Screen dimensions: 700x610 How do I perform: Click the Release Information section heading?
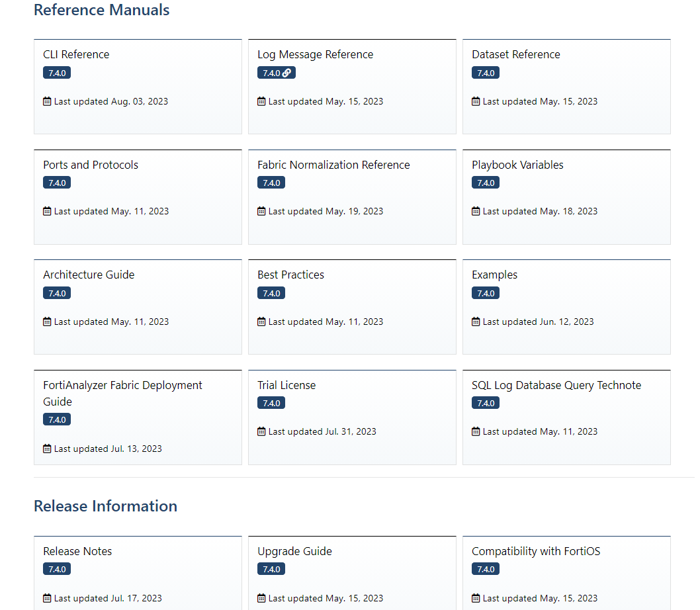[105, 506]
